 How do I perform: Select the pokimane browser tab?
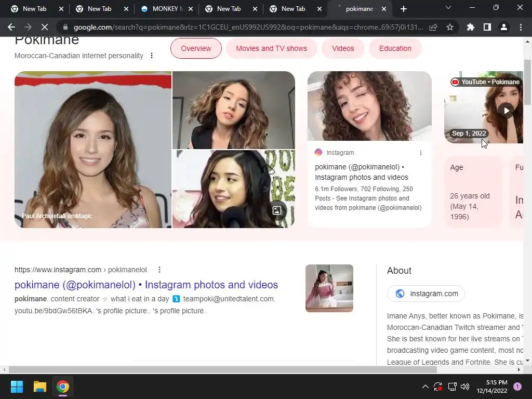pos(361,9)
